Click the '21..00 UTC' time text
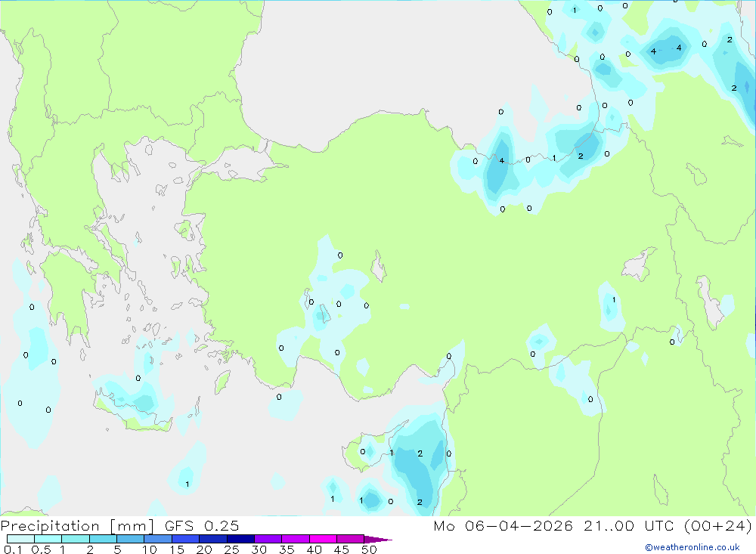This screenshot has width=756, height=554. coord(629,525)
